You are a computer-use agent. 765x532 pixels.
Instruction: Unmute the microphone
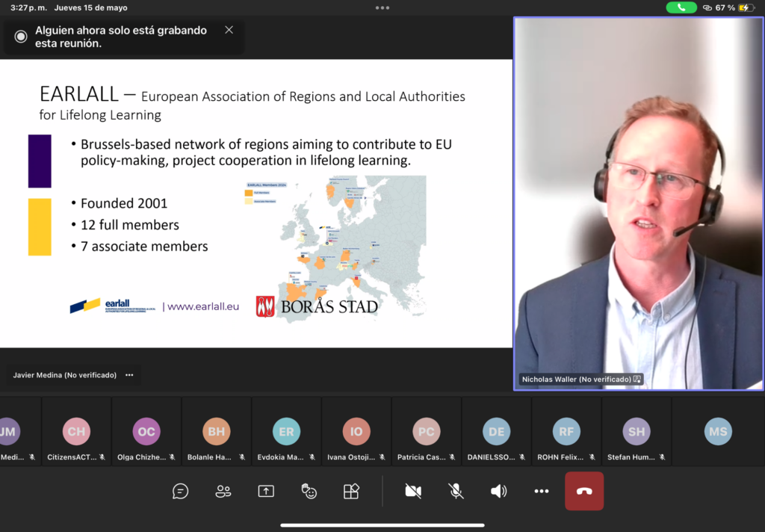coord(456,491)
